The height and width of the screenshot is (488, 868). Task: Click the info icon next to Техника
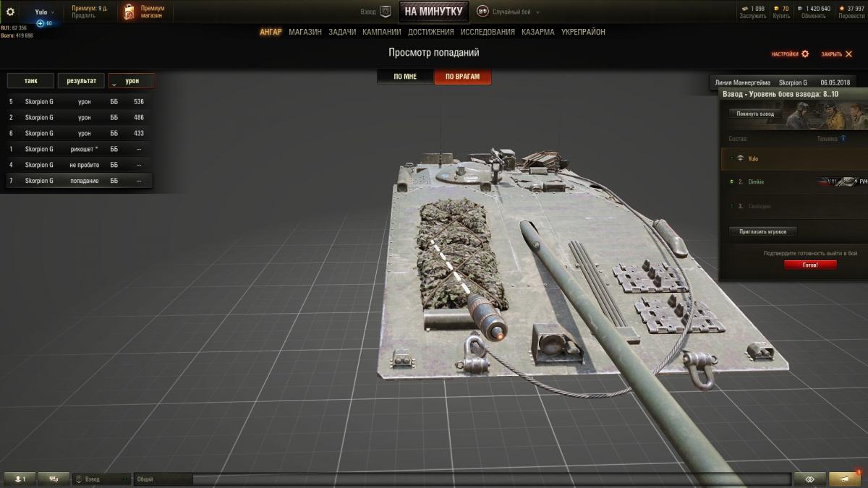tap(843, 138)
